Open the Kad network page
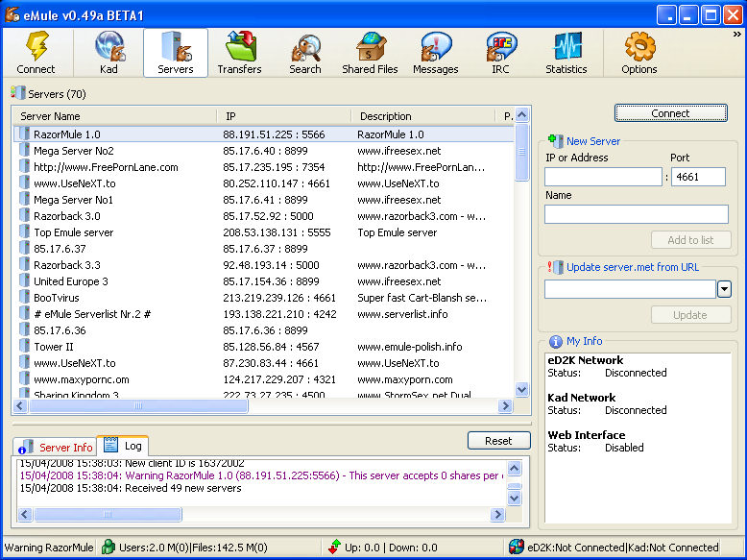The height and width of the screenshot is (560, 747). tap(109, 53)
